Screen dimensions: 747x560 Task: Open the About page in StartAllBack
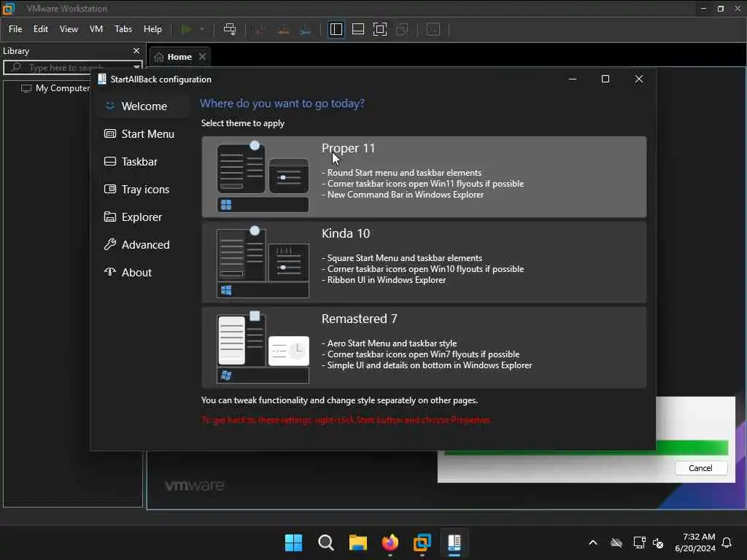(144, 273)
